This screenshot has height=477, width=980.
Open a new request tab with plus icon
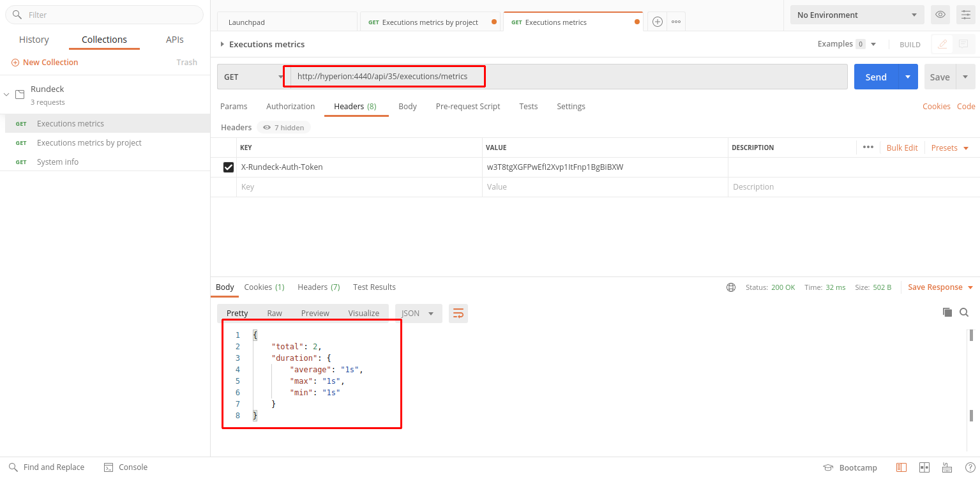click(x=657, y=21)
